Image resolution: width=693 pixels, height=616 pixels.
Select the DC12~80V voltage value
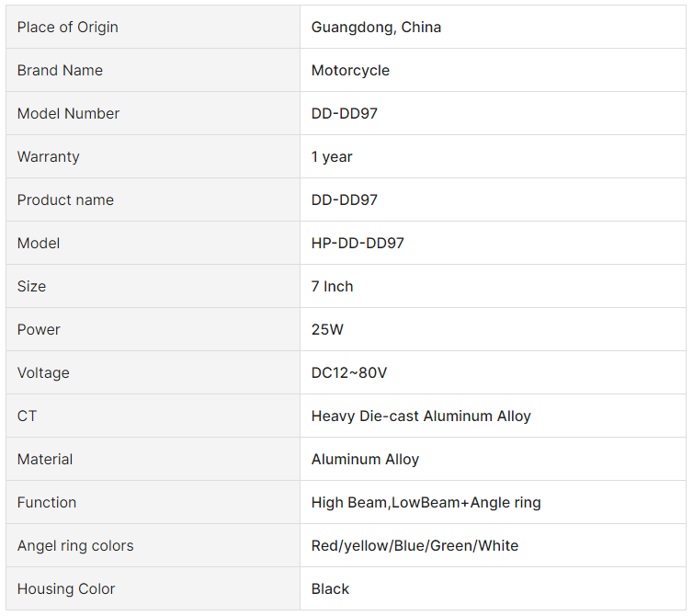click(348, 372)
